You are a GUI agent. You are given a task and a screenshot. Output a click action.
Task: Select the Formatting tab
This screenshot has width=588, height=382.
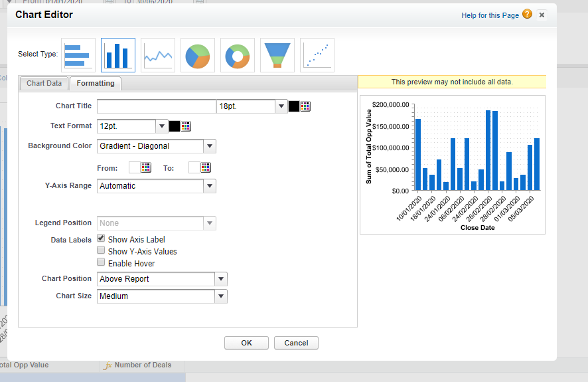96,83
